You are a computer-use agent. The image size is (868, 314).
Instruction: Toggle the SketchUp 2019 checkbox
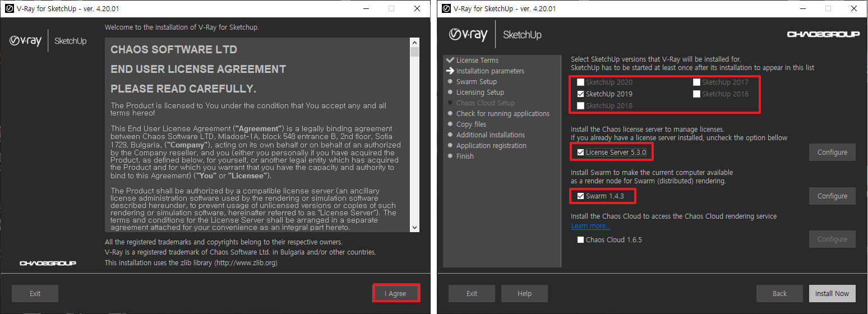coord(580,94)
